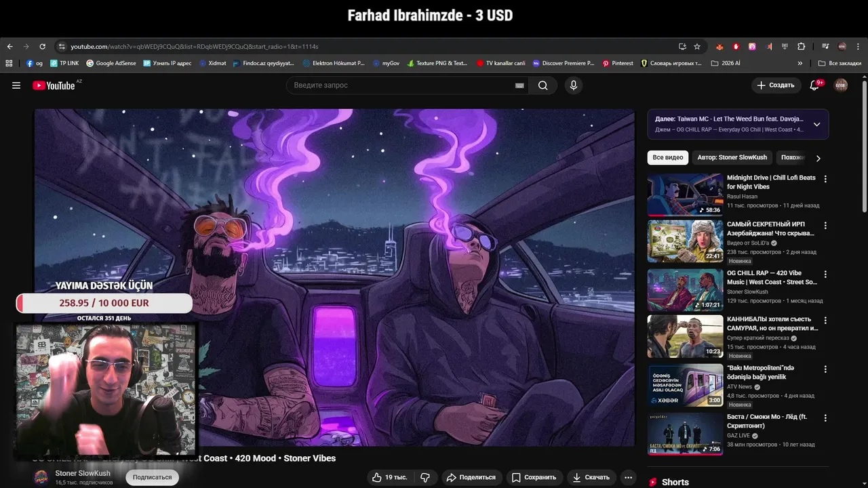Open TP LINK bookmark

click(64, 63)
